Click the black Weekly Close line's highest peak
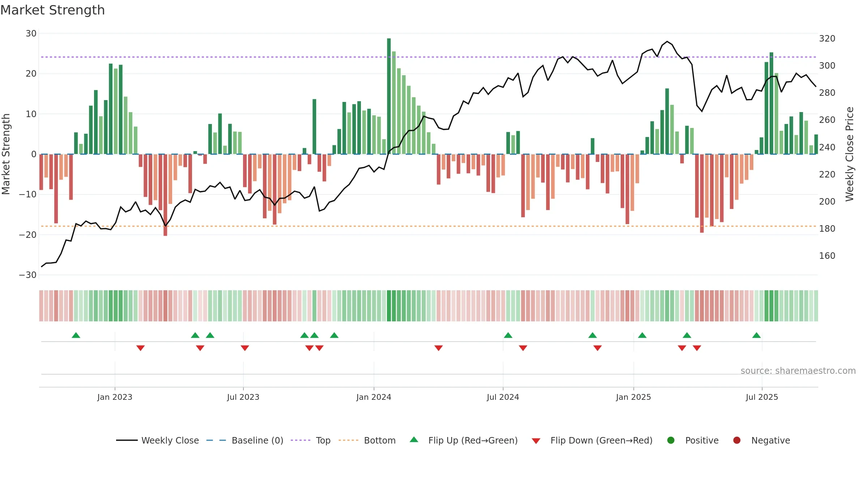Screen dimensions: 868x488 [667, 42]
